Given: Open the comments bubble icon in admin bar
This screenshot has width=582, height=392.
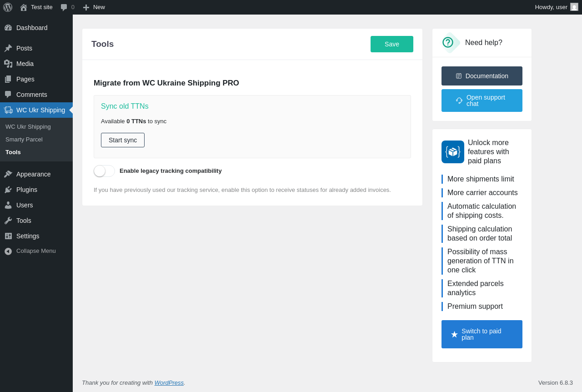Looking at the screenshot, I should [x=64, y=7].
